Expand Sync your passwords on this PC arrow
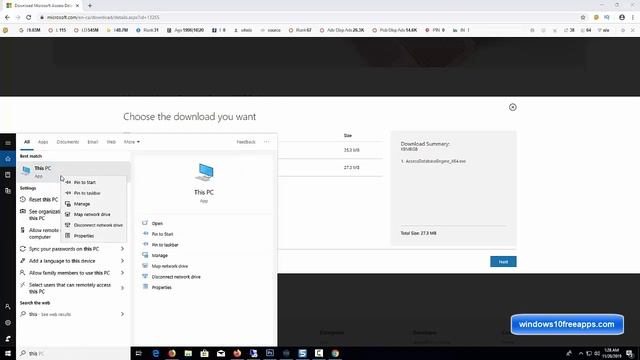640x360 pixels. (122, 249)
